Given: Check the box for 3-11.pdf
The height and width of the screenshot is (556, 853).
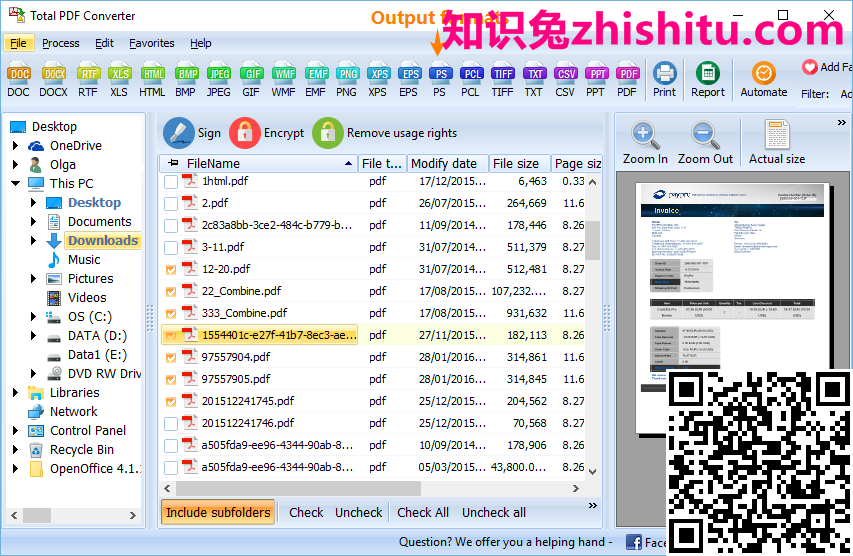Looking at the screenshot, I should [171, 248].
